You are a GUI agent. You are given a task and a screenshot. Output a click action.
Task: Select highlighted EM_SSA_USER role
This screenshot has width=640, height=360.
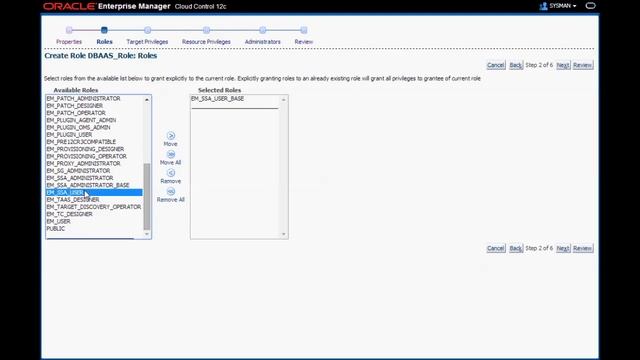pyautogui.click(x=94, y=192)
